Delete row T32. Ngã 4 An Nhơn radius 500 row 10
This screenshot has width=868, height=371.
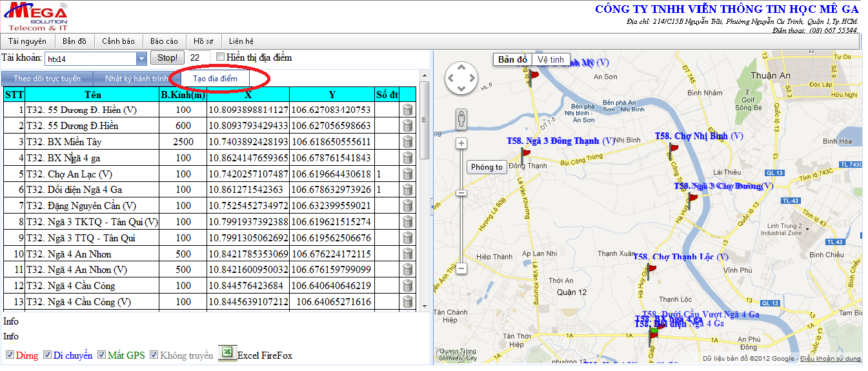408,254
